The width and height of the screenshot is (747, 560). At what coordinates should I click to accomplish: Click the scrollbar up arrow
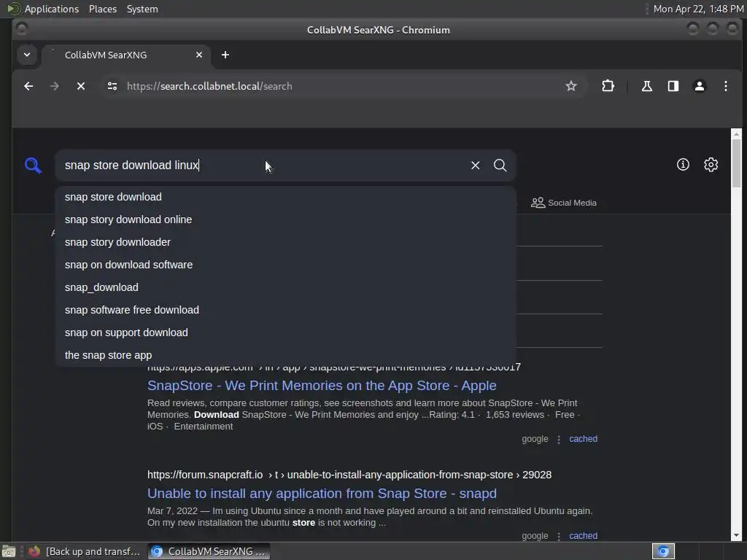point(736,133)
